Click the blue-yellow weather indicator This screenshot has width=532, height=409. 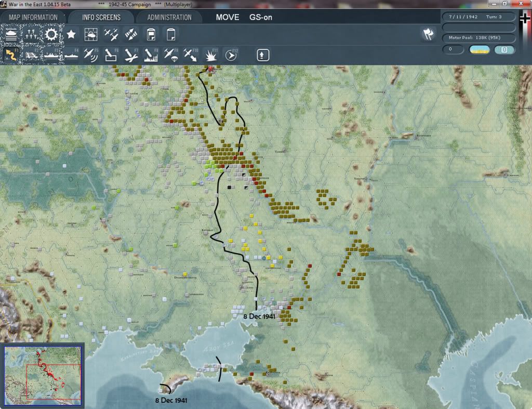click(x=479, y=49)
